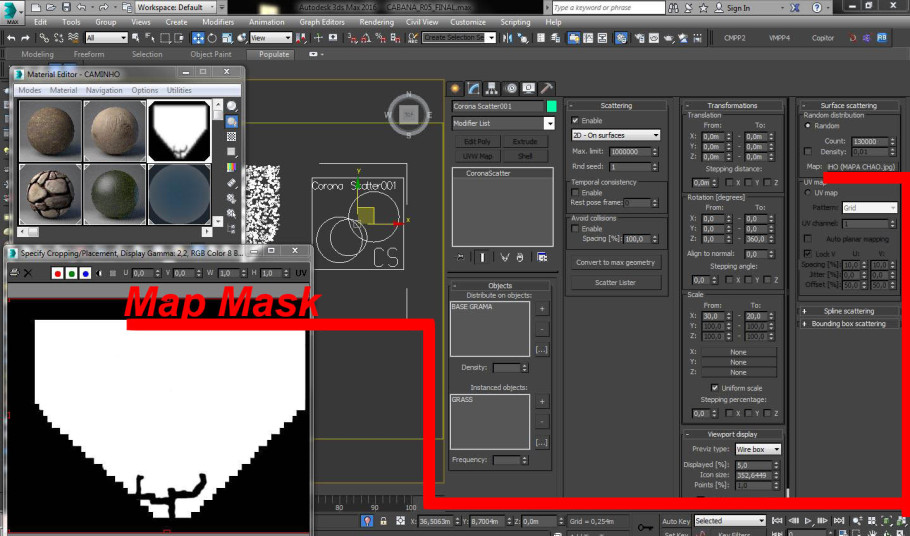Click the search binoculars icon in title bar

pyautogui.click(x=673, y=8)
